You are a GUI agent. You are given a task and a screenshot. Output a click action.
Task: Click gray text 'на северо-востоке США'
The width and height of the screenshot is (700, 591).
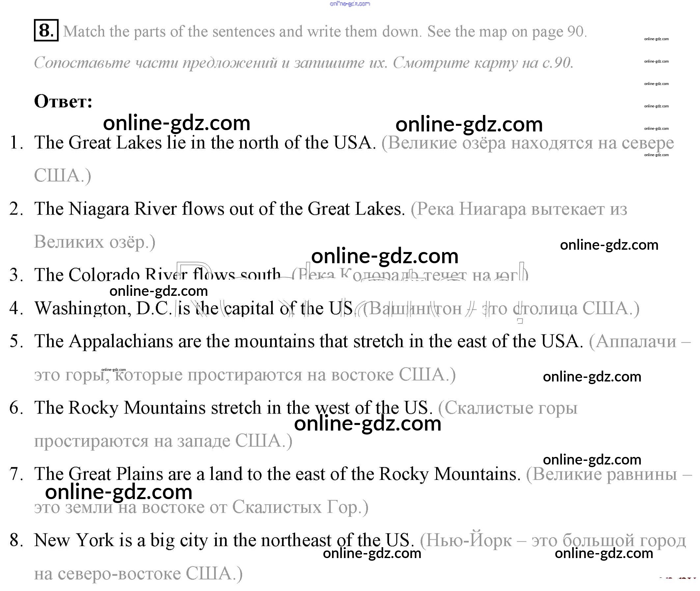[x=138, y=574]
